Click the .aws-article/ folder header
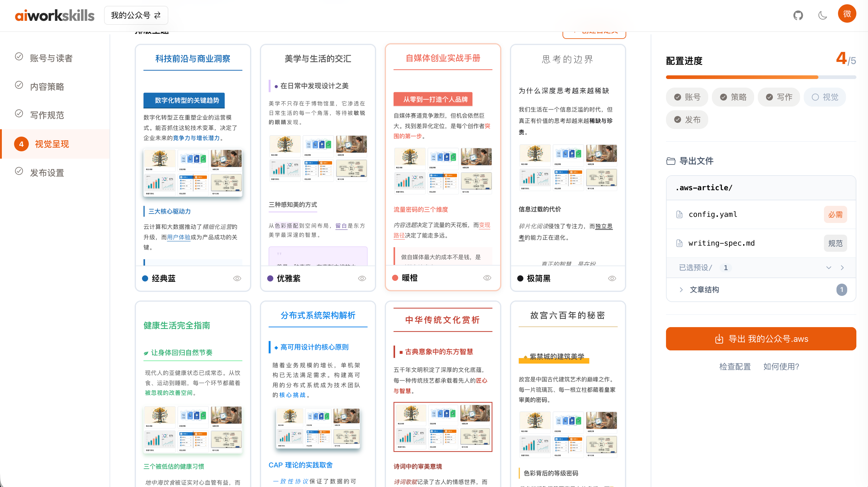 pos(761,187)
